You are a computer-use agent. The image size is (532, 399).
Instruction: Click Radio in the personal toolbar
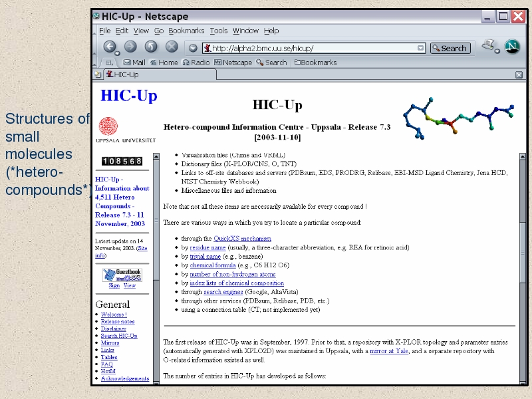point(196,63)
